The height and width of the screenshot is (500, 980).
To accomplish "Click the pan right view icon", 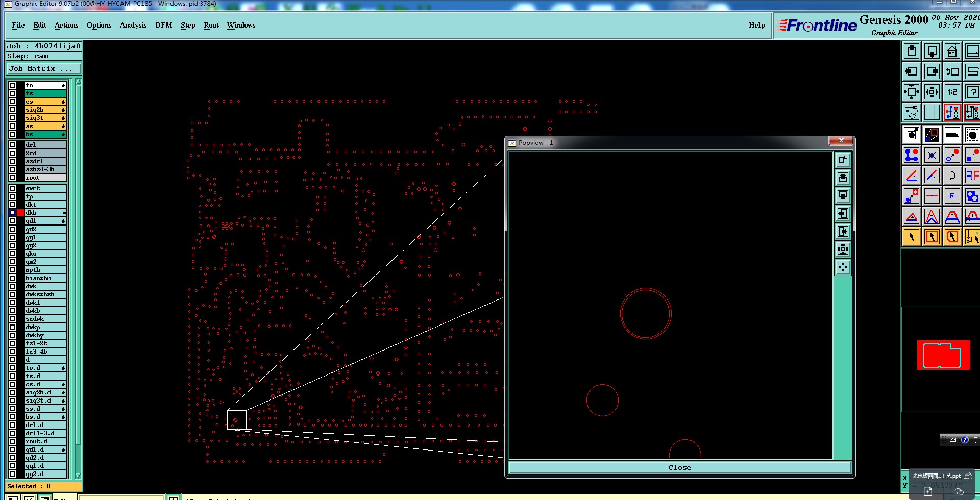I will (x=932, y=71).
